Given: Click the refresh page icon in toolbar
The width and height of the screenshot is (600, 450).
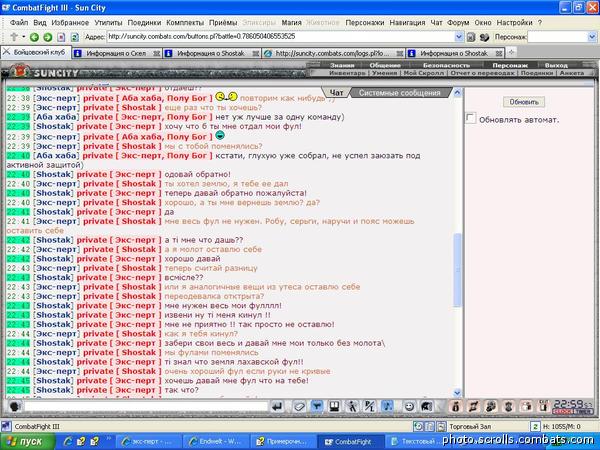Looking at the screenshot, I should click(75, 37).
